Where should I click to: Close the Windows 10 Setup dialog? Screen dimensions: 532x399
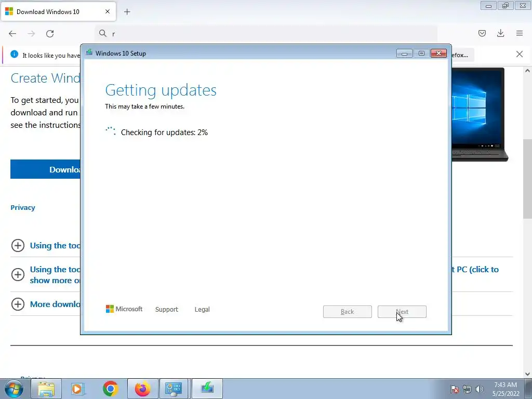(x=438, y=54)
